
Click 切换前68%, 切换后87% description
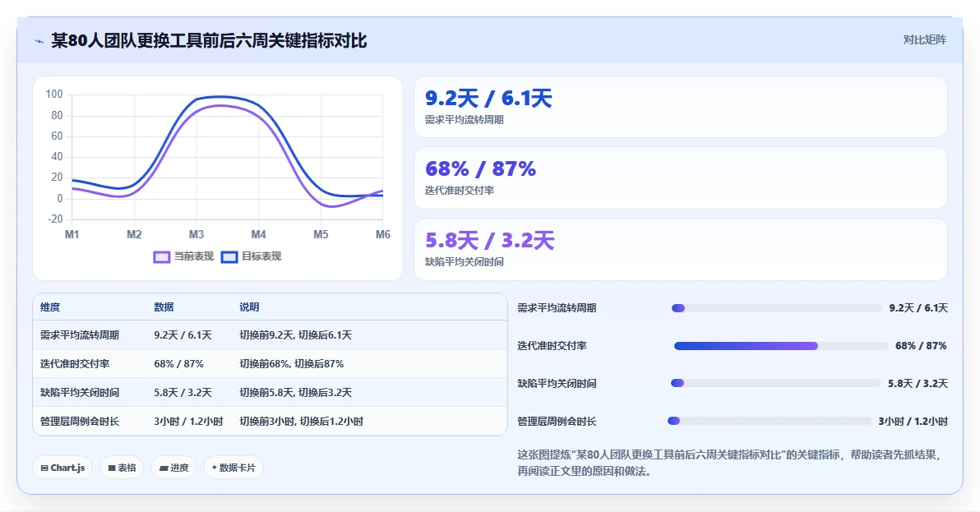292,364
